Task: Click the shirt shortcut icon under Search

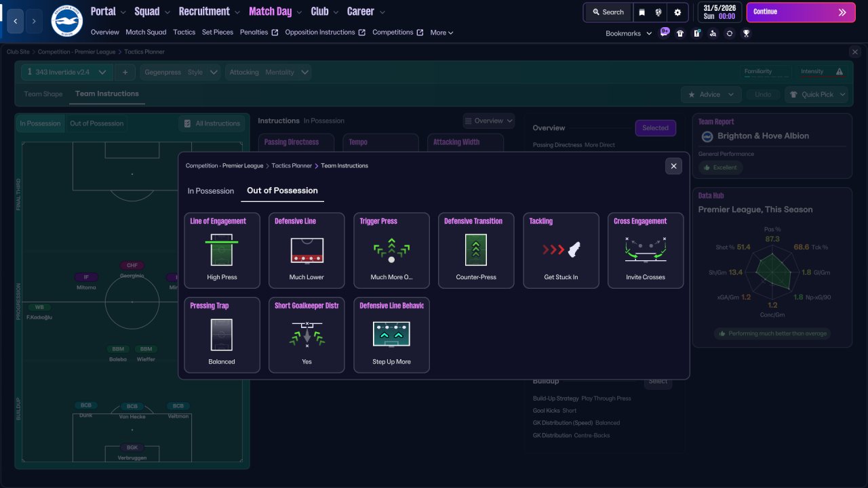Action: [680, 33]
